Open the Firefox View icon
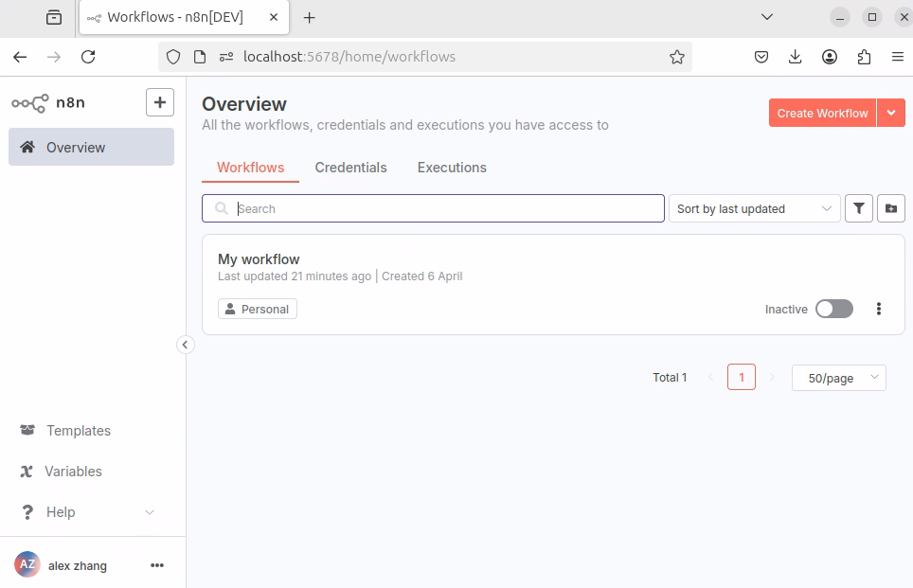The height and width of the screenshot is (588, 913). click(54, 17)
